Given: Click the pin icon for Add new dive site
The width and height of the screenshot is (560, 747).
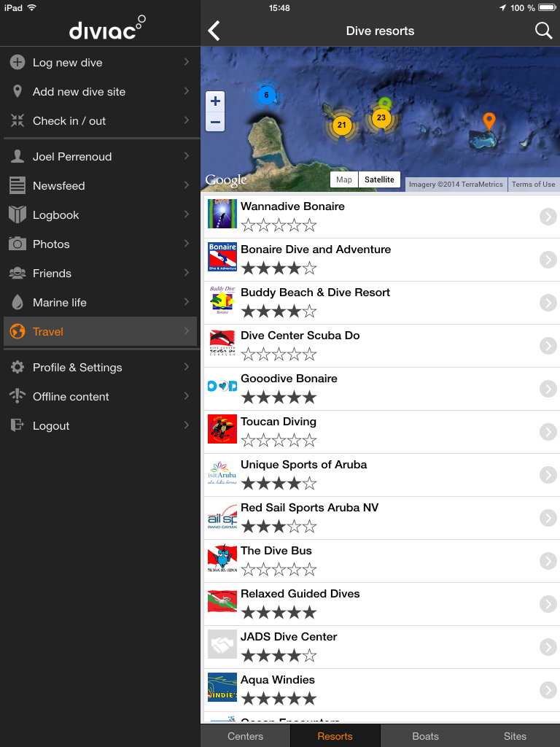Looking at the screenshot, I should click(x=17, y=91).
